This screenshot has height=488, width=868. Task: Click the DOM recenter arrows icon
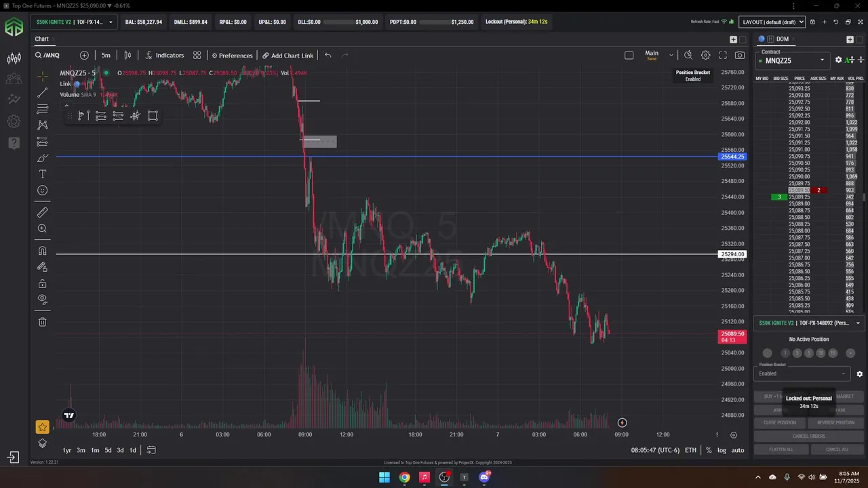(x=861, y=60)
